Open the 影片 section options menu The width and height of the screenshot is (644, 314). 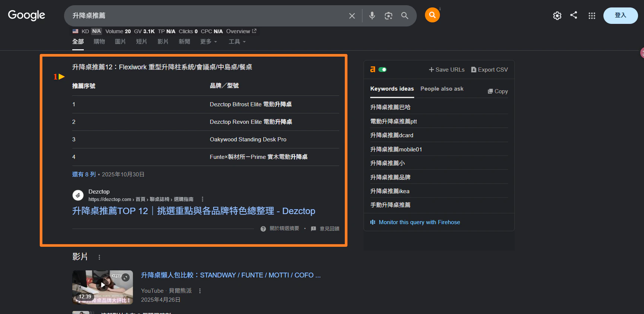pyautogui.click(x=99, y=257)
